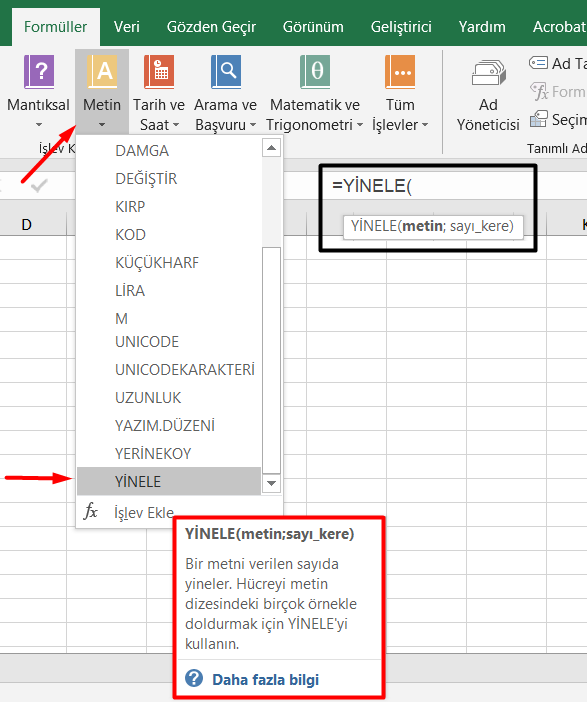The width and height of the screenshot is (587, 702).
Task: Expand the Arama ve Başvuru dropdown arrow
Action: point(253,125)
